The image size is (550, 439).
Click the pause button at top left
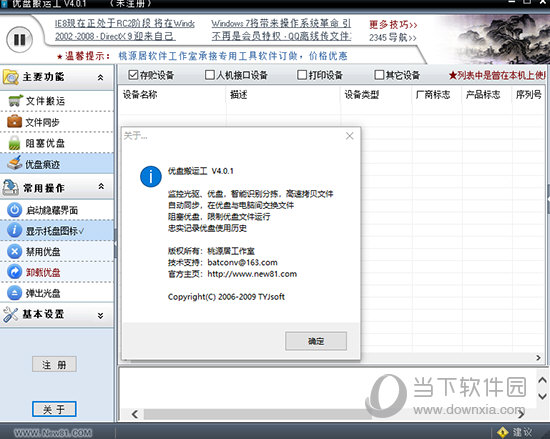tap(20, 39)
